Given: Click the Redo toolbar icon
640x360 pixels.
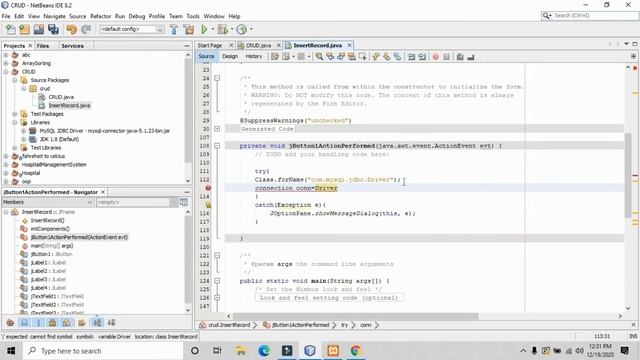Looking at the screenshot, I should point(86,29).
